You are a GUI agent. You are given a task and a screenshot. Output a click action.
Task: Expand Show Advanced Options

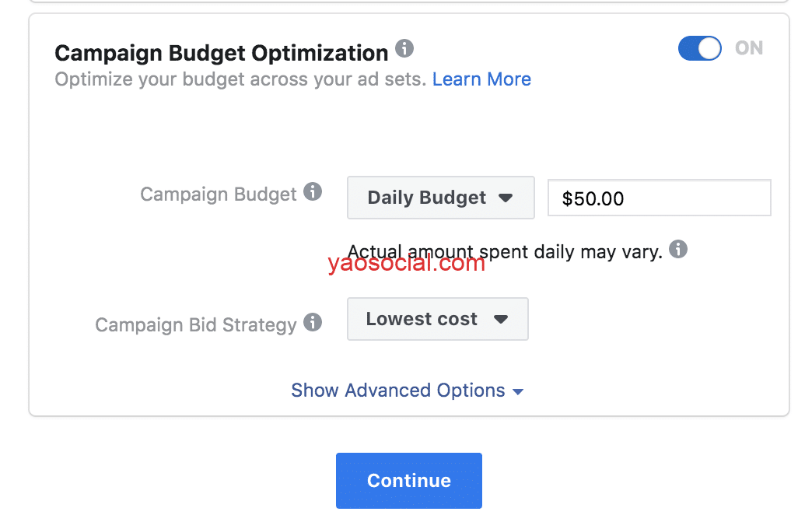pyautogui.click(x=398, y=391)
